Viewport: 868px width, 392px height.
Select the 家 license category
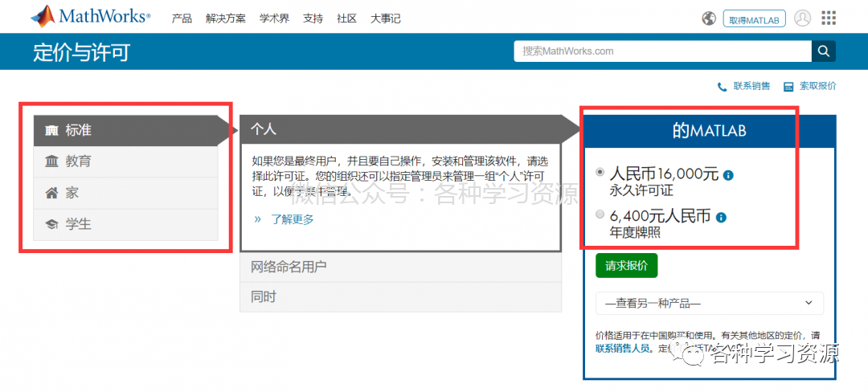pyautogui.click(x=125, y=193)
